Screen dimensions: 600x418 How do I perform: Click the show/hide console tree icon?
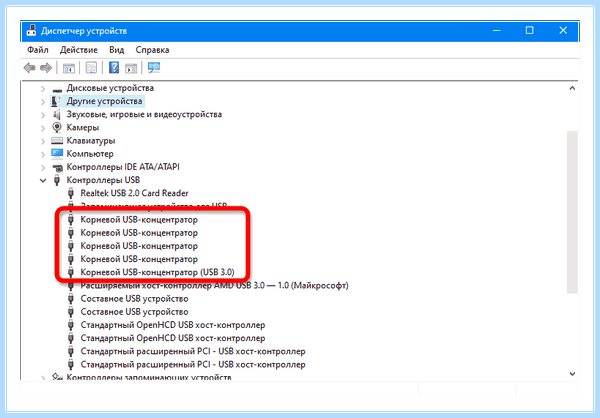[69, 68]
